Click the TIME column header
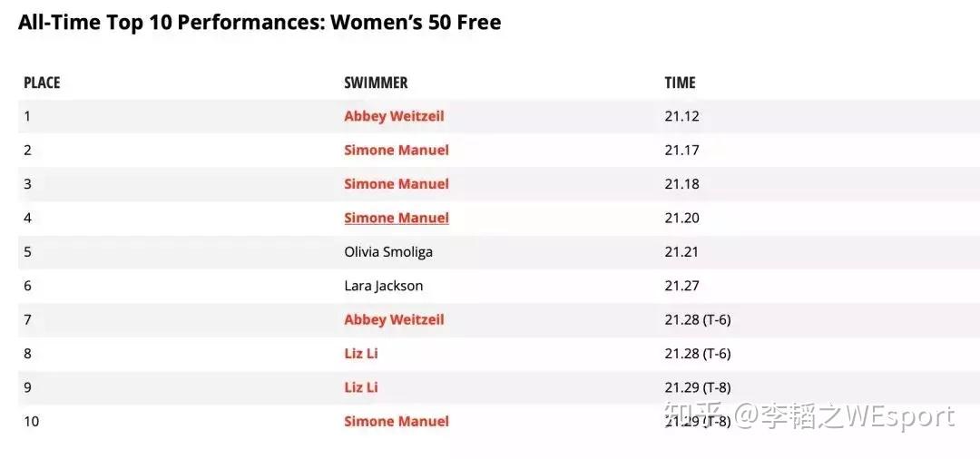The height and width of the screenshot is (459, 980). 680,83
